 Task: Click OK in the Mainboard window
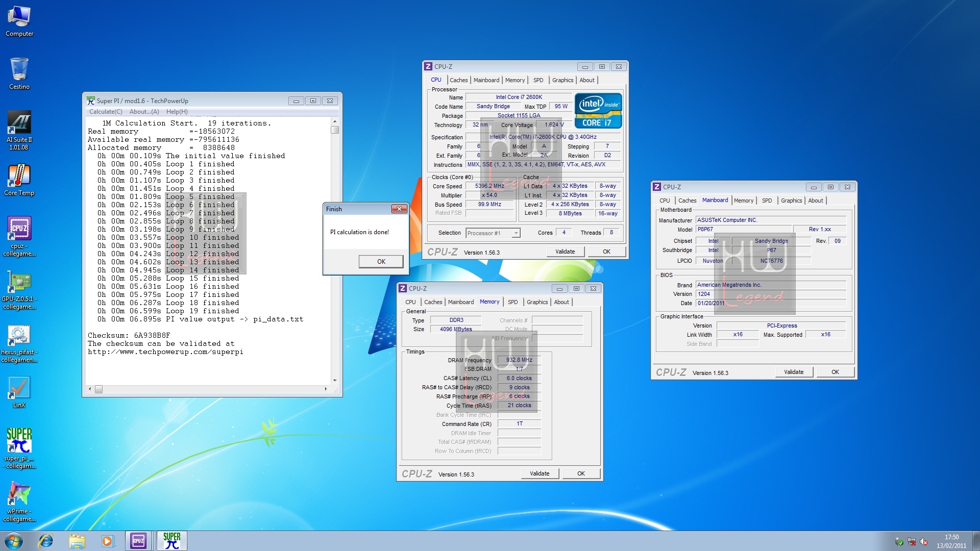tap(835, 372)
